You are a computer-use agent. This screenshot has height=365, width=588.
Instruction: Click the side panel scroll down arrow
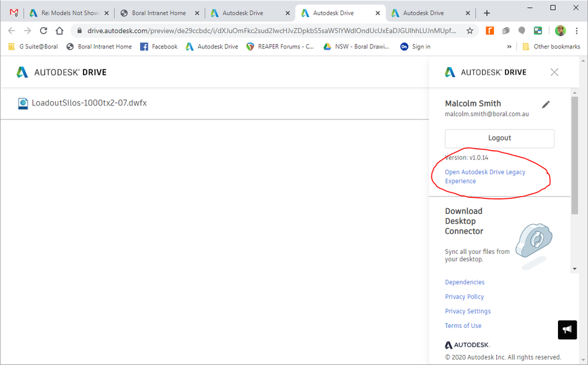[x=574, y=269]
